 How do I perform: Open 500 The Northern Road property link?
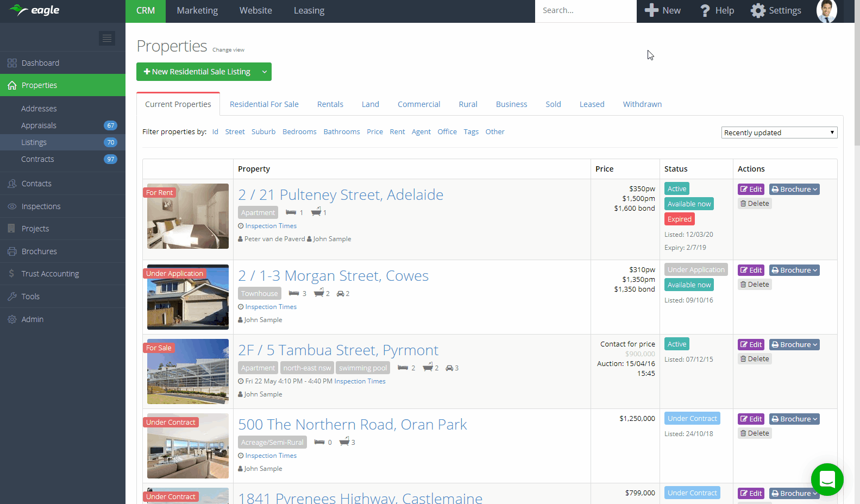coord(352,425)
